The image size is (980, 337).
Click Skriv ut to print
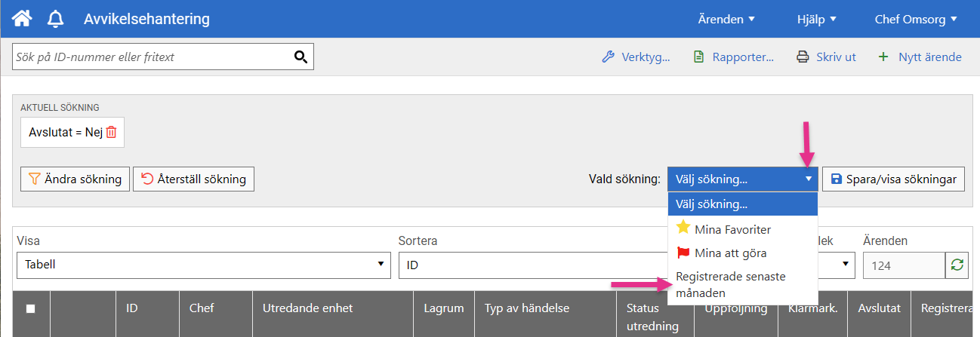click(x=827, y=57)
